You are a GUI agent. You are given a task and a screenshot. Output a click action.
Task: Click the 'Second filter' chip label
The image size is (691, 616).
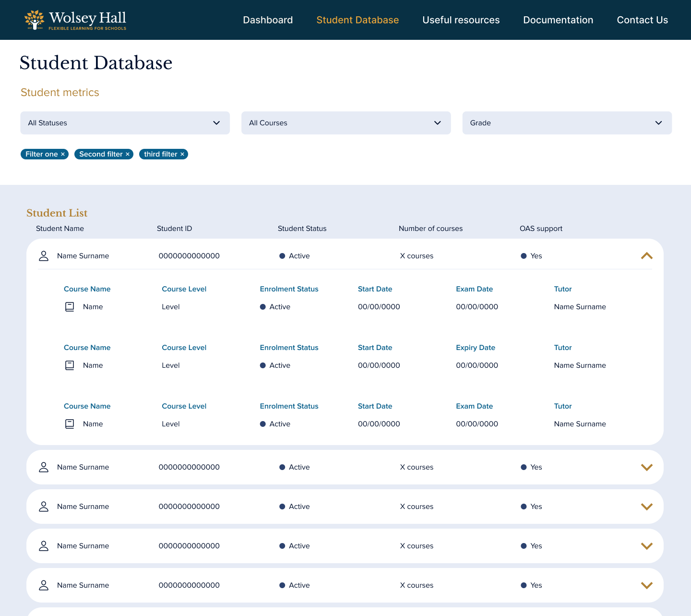[101, 154]
